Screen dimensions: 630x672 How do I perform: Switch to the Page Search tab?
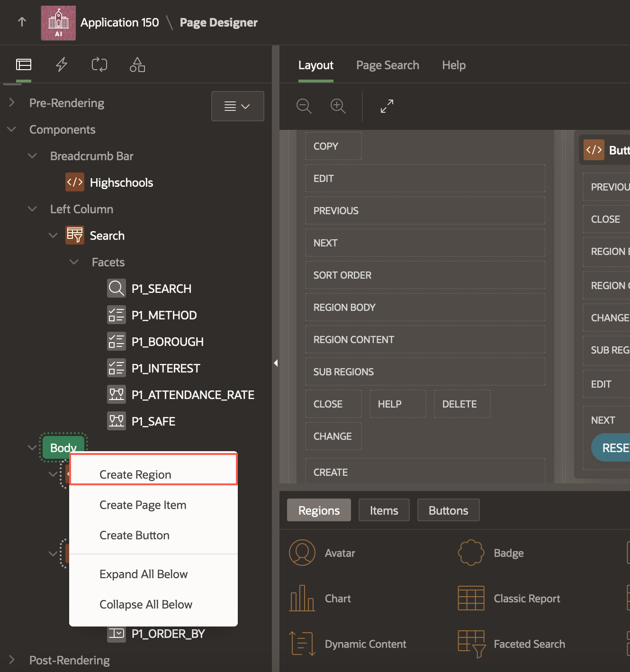tap(387, 65)
